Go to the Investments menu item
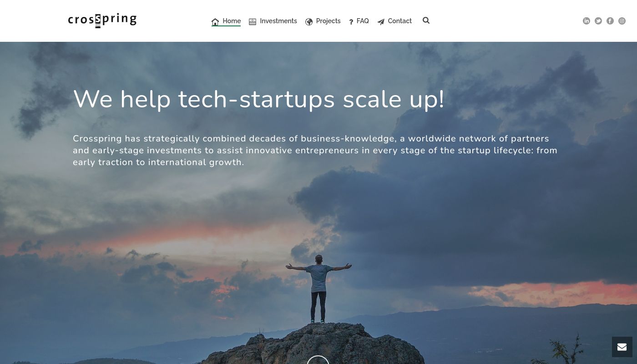637x364 pixels. 278,21
